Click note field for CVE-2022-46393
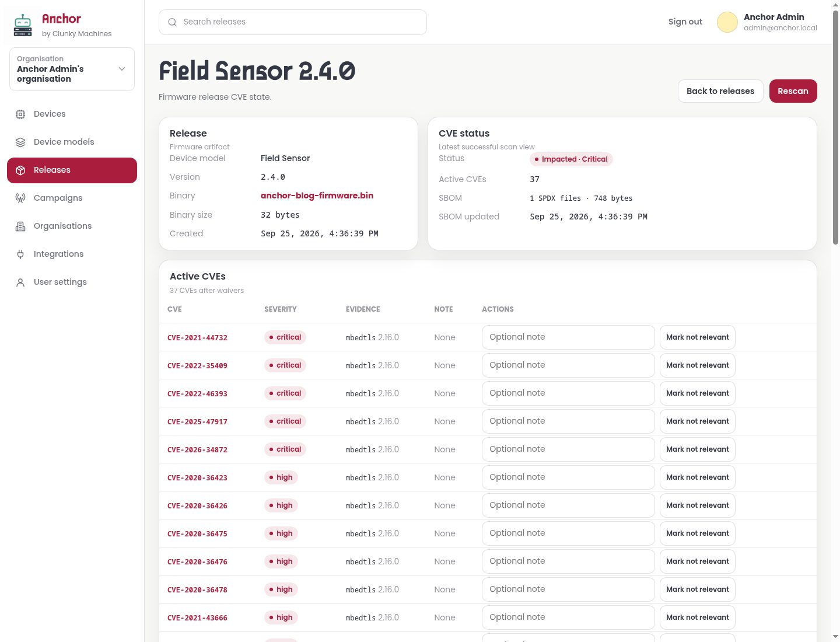The height and width of the screenshot is (642, 840). click(x=568, y=393)
